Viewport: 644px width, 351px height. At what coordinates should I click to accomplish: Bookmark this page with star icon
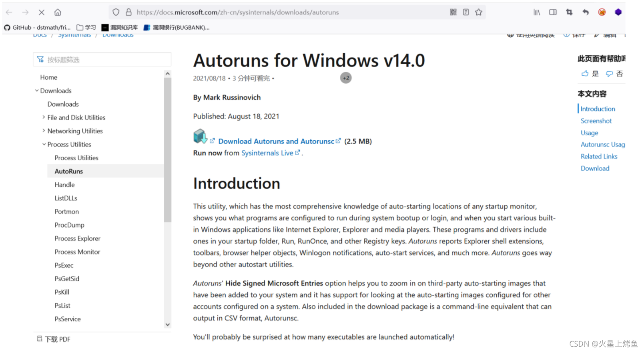pyautogui.click(x=479, y=12)
